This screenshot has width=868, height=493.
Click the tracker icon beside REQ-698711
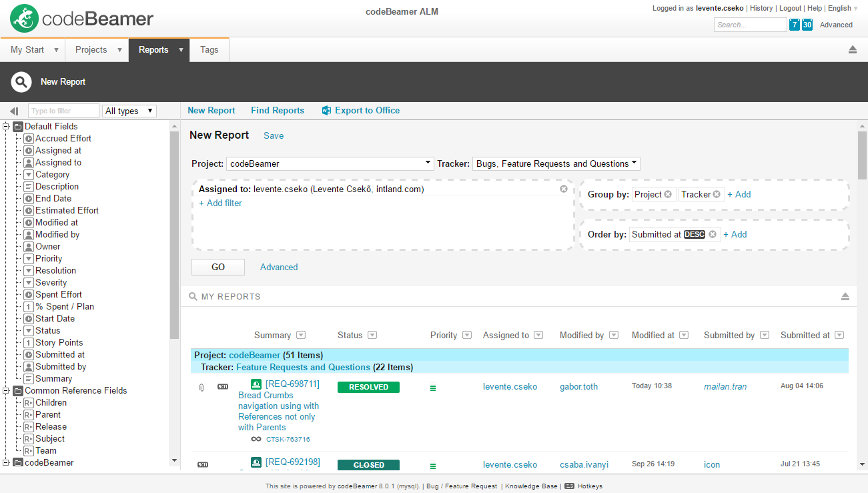tap(256, 384)
